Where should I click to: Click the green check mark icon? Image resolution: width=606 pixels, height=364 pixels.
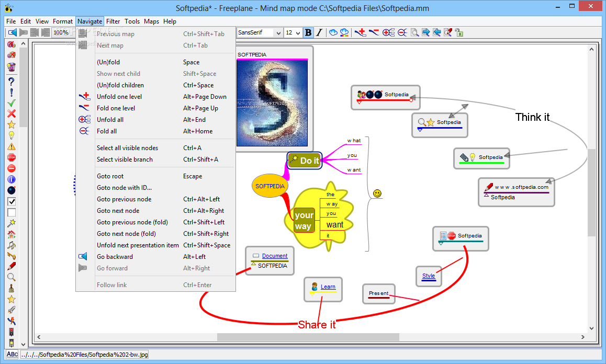12,103
